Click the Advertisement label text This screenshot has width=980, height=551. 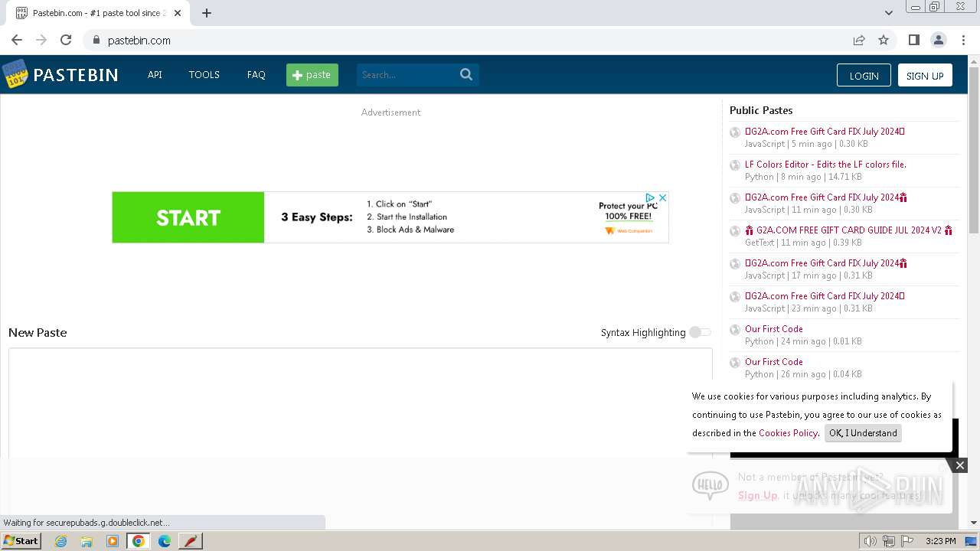click(x=390, y=112)
